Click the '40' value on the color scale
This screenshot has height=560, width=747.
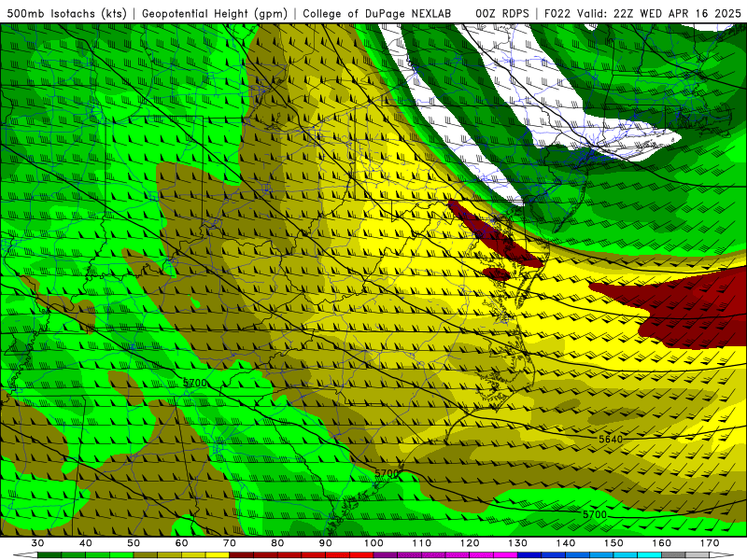(85, 543)
